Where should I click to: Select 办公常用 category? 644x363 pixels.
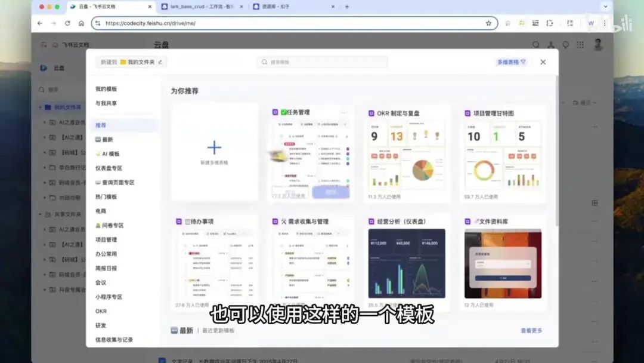106,254
